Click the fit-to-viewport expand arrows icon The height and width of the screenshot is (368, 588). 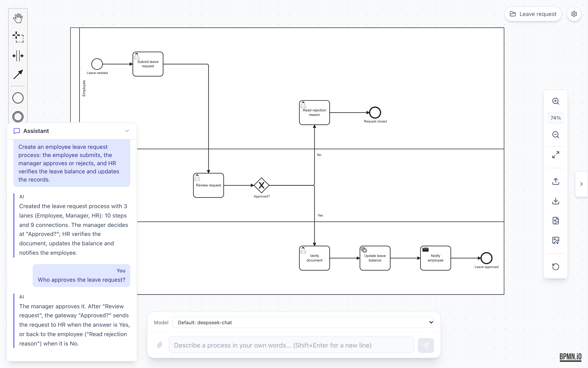coord(556,155)
